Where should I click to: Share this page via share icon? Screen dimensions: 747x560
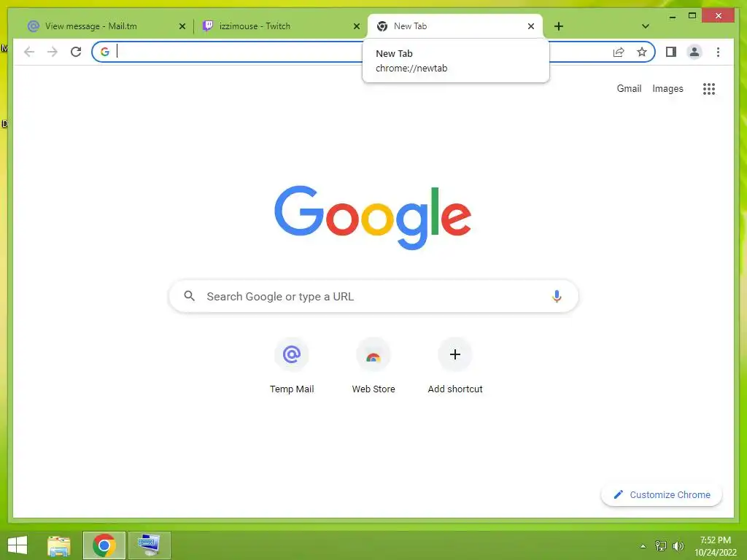[x=619, y=52]
